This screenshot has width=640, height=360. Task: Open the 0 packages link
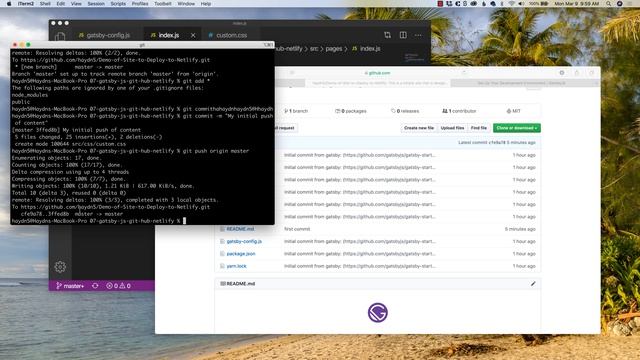[351, 111]
